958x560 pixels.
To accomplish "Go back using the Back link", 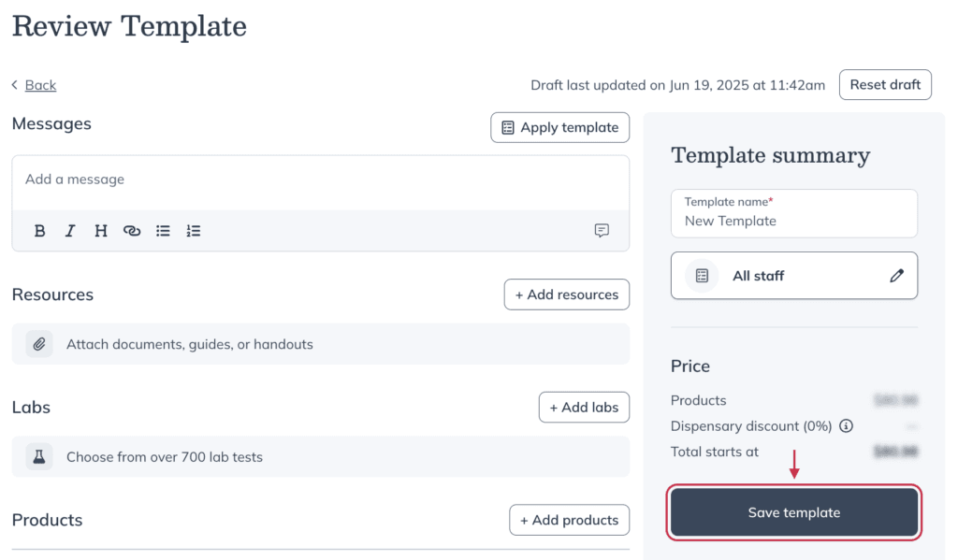I will point(40,85).
